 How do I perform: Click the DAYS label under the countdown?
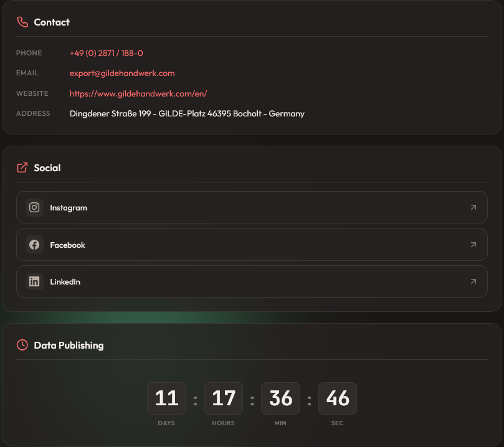(166, 423)
